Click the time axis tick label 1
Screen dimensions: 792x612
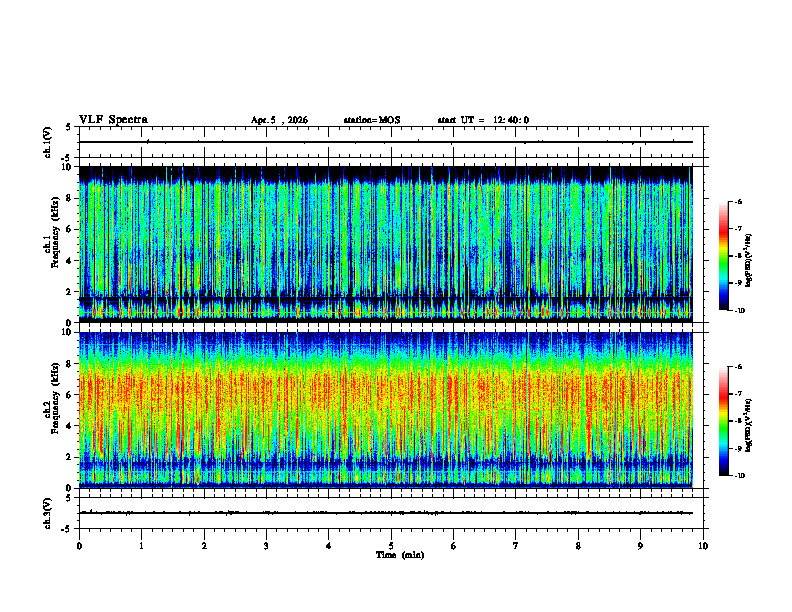(x=141, y=546)
